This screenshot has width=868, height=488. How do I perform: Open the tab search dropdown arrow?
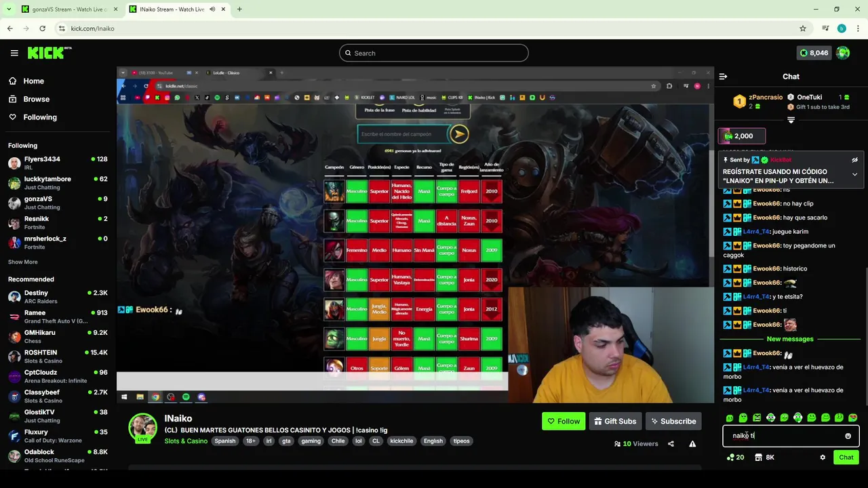click(9, 9)
